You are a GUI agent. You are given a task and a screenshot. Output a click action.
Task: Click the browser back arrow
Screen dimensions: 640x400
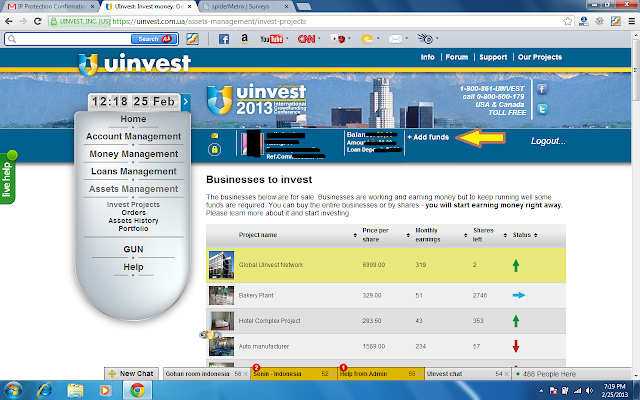[8, 21]
